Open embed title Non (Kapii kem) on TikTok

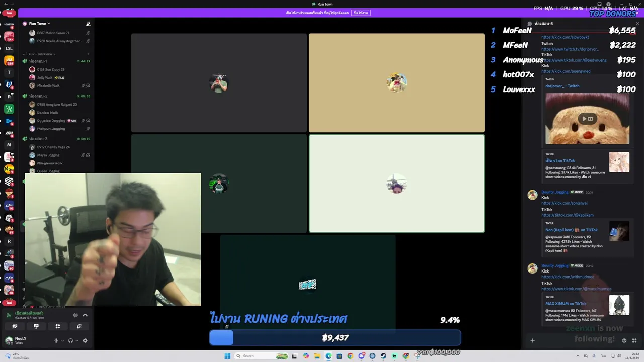[x=572, y=230]
